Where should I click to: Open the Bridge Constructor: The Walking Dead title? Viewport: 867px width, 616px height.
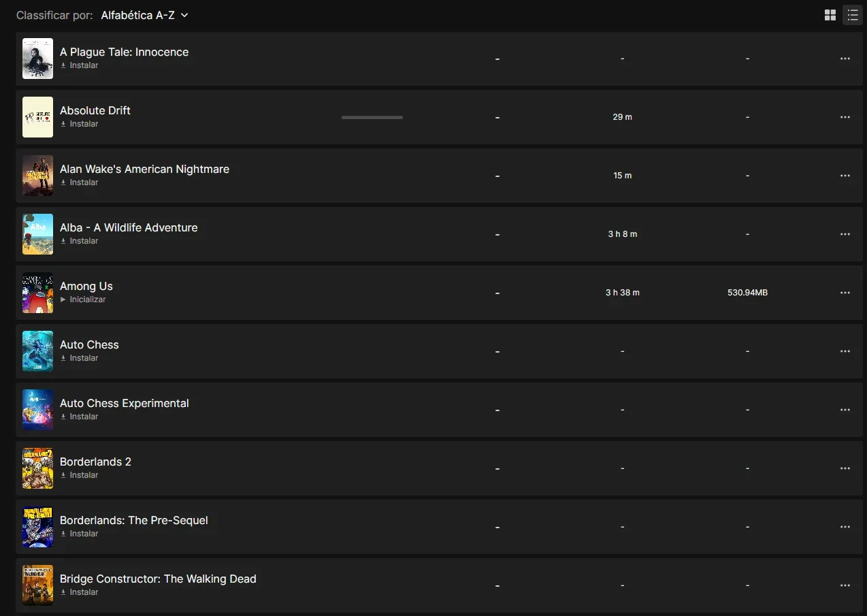pyautogui.click(x=158, y=579)
